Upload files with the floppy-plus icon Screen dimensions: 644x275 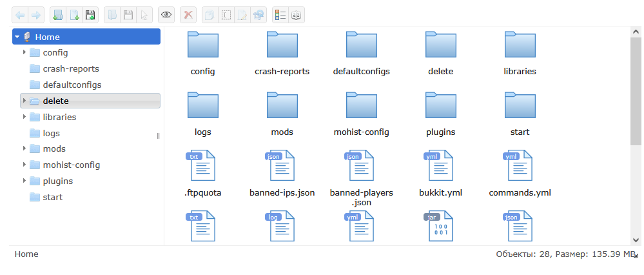click(90, 15)
